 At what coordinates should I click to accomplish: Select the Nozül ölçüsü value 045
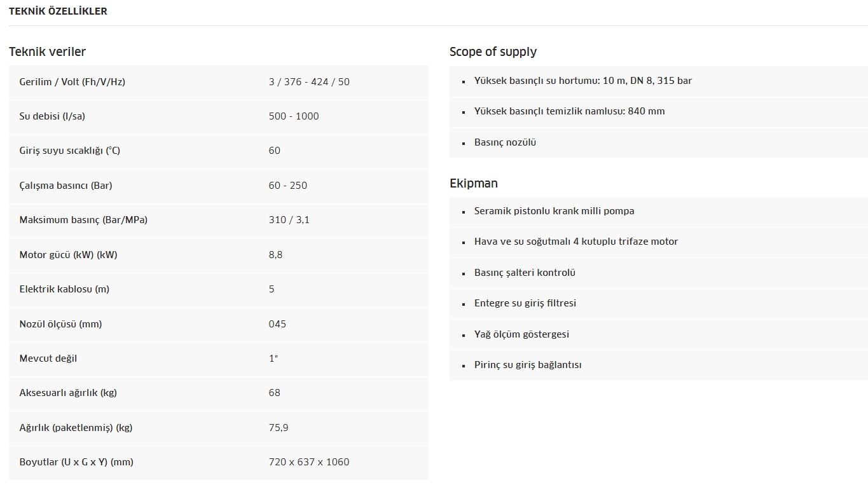tap(277, 324)
